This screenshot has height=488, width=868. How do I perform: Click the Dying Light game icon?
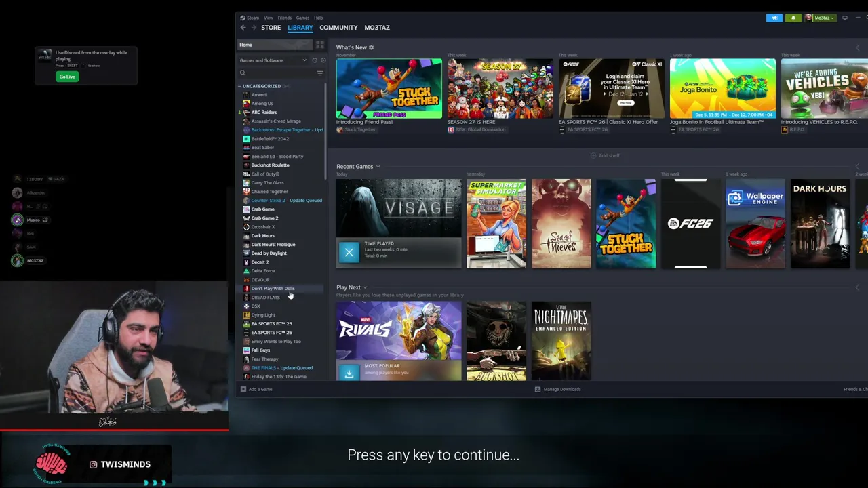tap(246, 315)
